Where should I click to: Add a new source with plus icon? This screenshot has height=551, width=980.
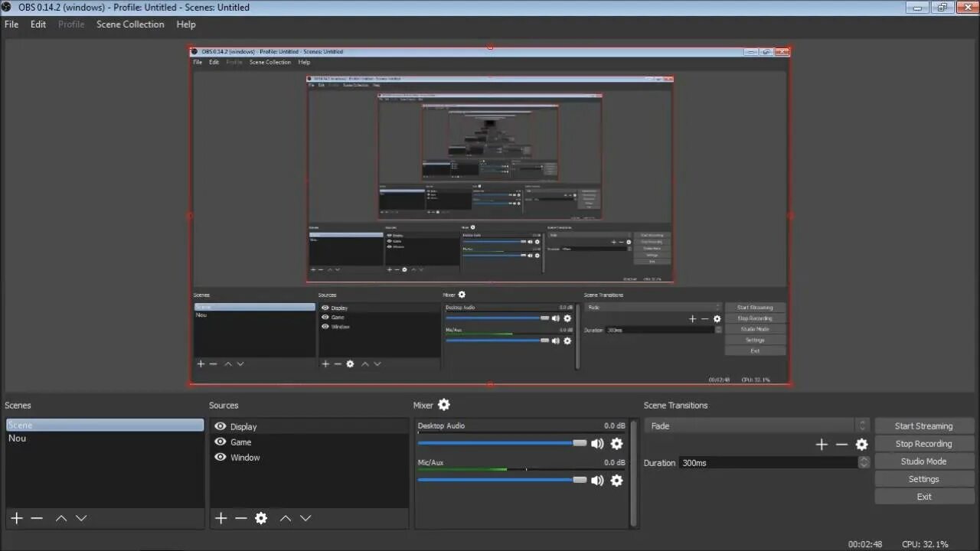[221, 518]
